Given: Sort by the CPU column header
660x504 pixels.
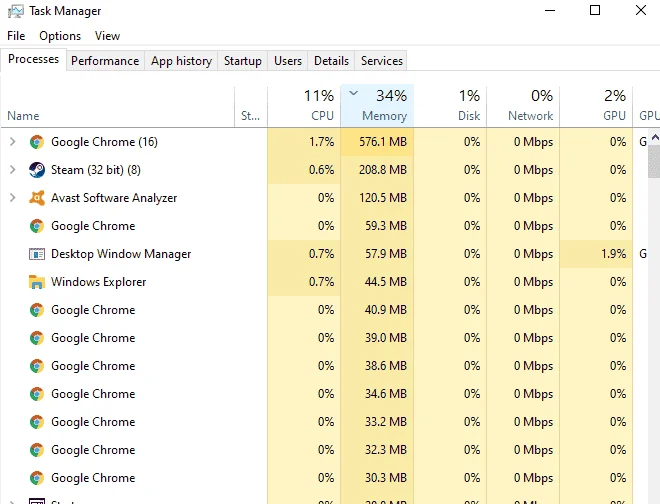Looking at the screenshot, I should pos(304,106).
